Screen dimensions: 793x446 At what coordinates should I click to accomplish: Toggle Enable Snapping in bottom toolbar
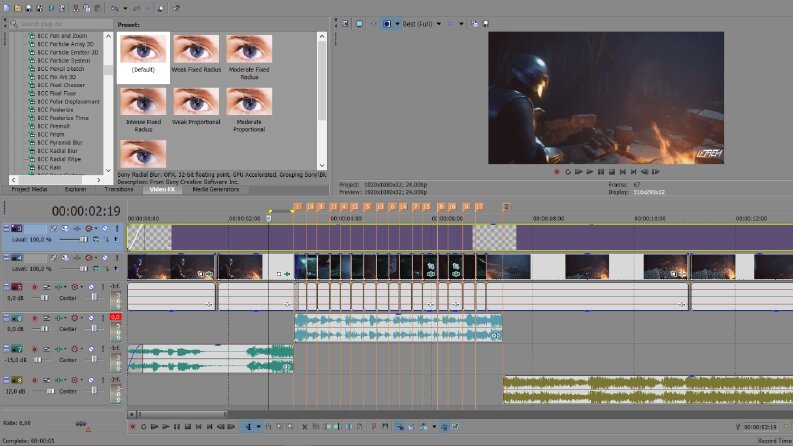coord(400,427)
